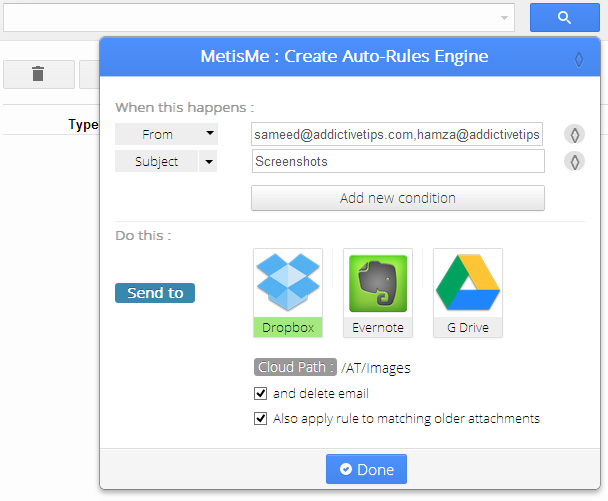The image size is (608, 501).
Task: Open the Subject condition dropdown arrow
Action: (208, 161)
